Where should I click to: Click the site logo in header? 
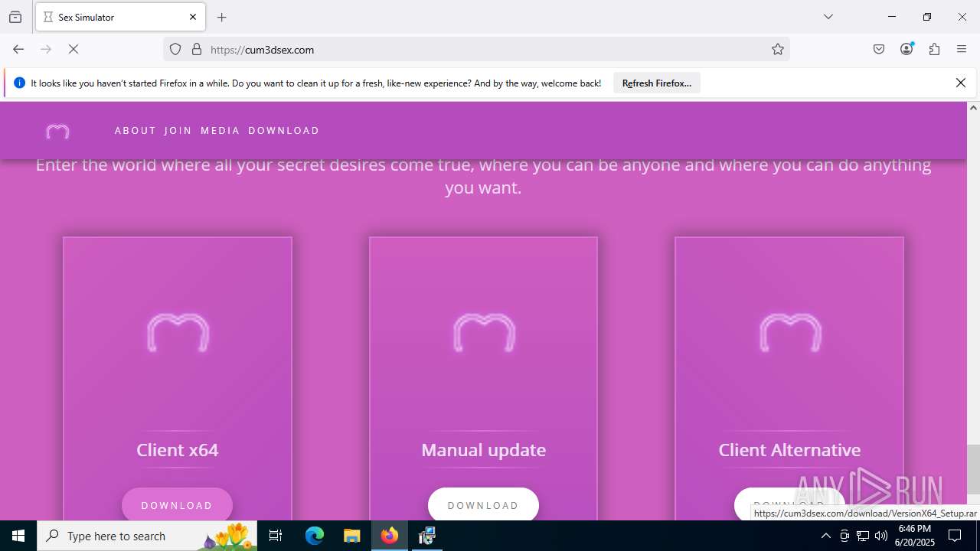57,132
